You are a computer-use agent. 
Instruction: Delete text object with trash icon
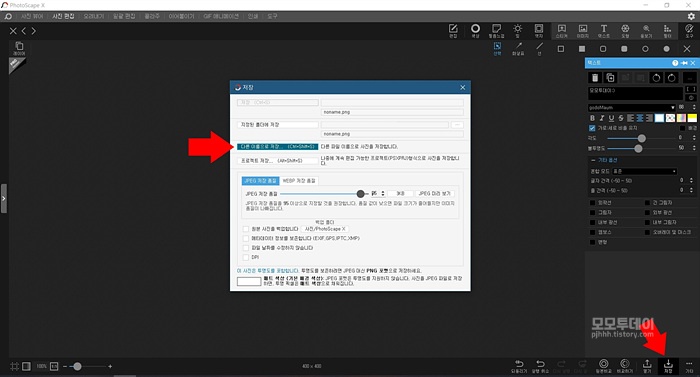[x=595, y=78]
